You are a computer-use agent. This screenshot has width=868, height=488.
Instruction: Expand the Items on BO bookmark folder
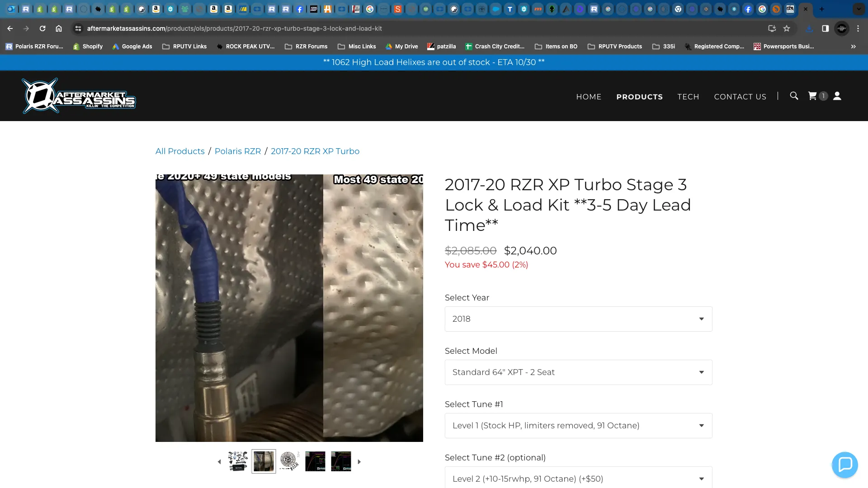[x=556, y=47]
